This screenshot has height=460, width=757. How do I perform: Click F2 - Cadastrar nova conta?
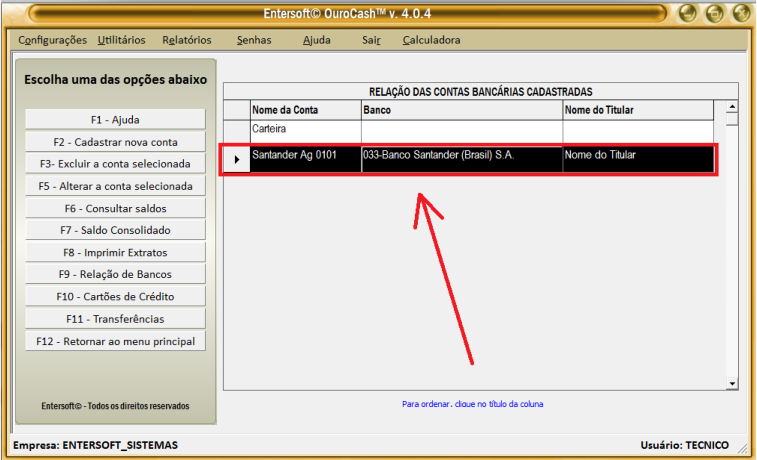click(x=115, y=142)
